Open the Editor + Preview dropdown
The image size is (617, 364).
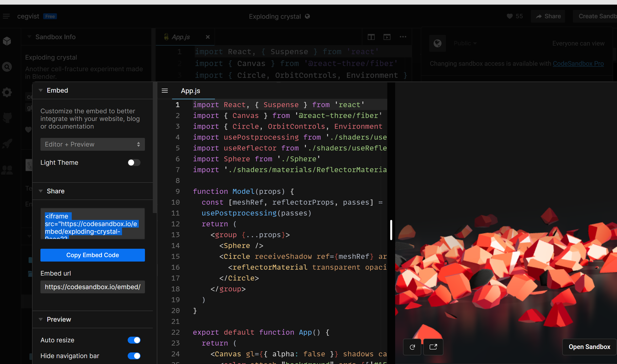tap(93, 144)
